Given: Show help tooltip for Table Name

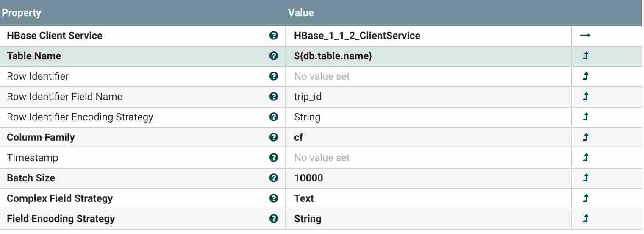Looking at the screenshot, I should point(274,56).
